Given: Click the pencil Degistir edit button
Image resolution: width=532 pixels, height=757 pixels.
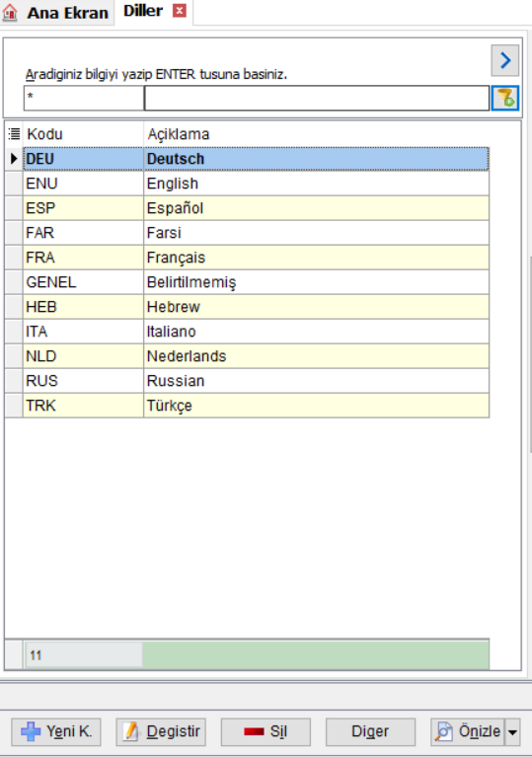Looking at the screenshot, I should click(x=161, y=732).
